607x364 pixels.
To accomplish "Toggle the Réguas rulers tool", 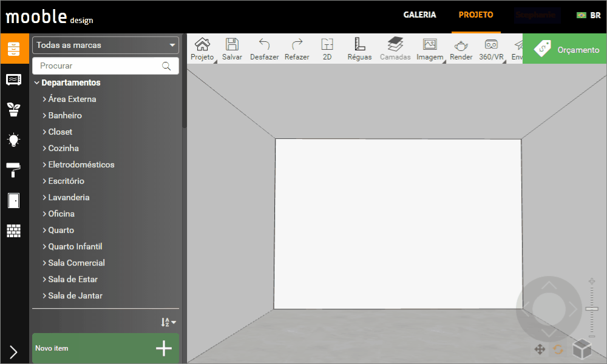I will click(359, 49).
